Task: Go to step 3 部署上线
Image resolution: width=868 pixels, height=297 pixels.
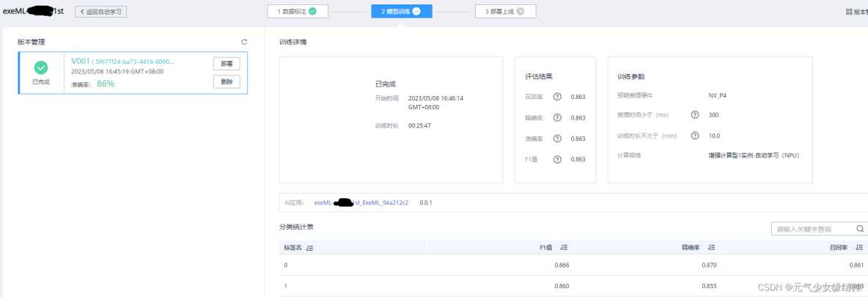Action: tap(505, 11)
